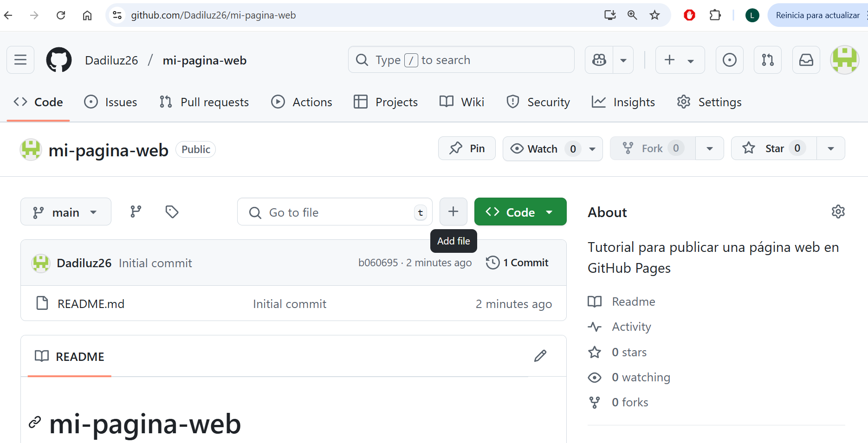Open the Create new plus dropdown
This screenshot has height=443, width=868.
(680, 60)
